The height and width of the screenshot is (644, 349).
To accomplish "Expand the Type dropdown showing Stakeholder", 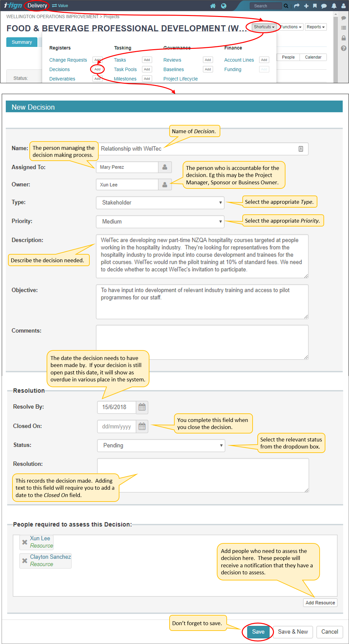I will click(x=160, y=203).
